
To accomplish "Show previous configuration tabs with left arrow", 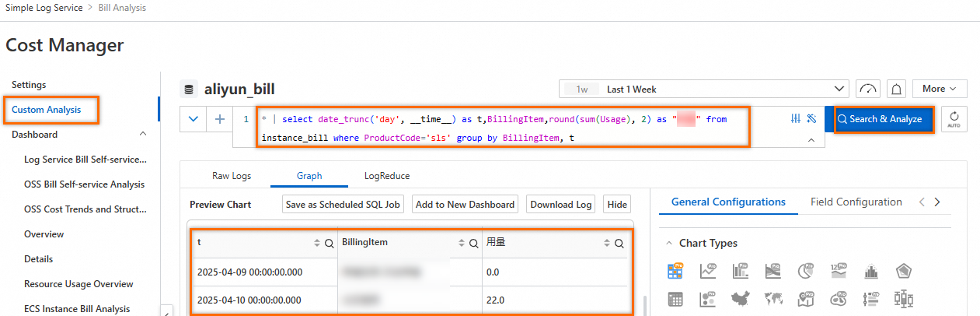I will coord(922,202).
